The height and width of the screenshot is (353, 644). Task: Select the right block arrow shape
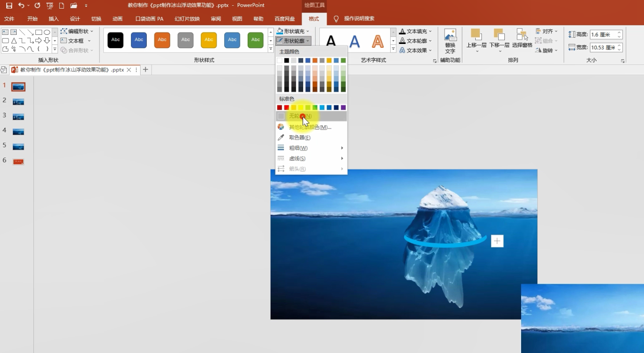[x=39, y=41]
